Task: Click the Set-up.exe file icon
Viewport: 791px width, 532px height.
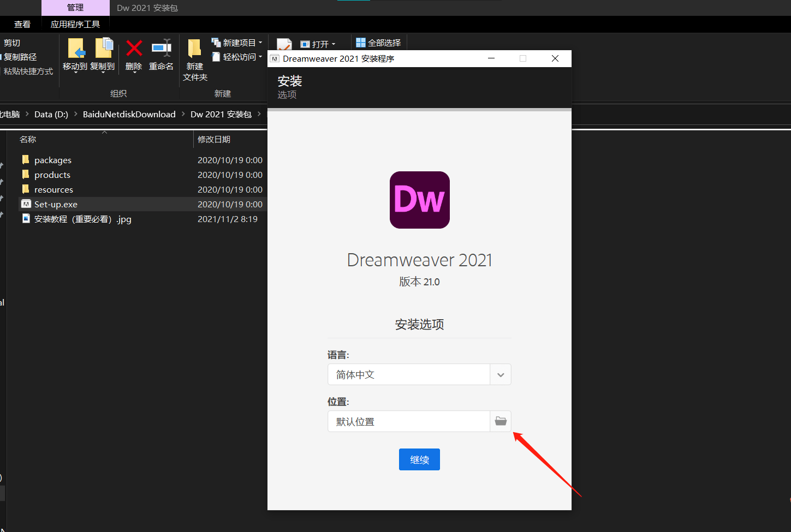Action: click(x=26, y=204)
